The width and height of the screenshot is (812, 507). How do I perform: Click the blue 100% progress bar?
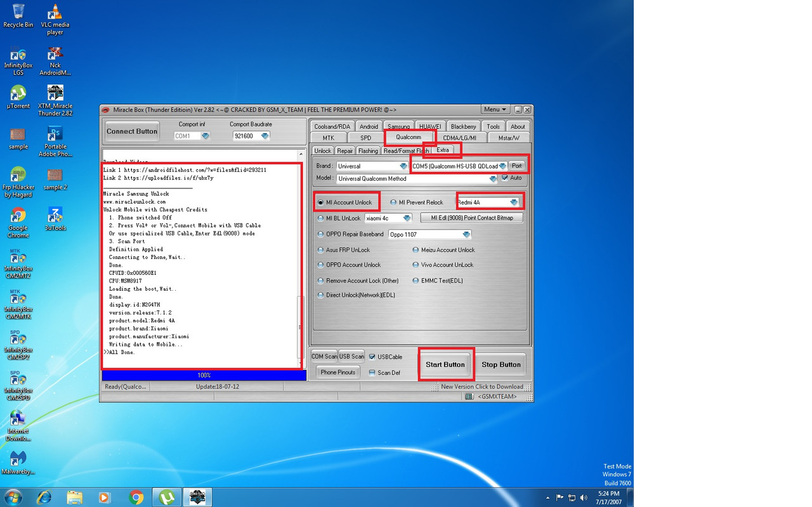point(204,376)
